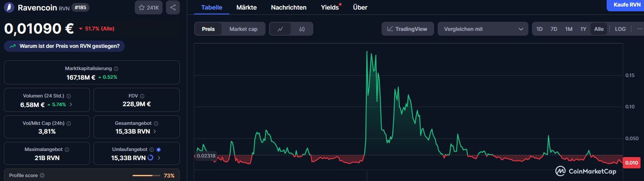Click the circulating supply progress ring

pyautogui.click(x=150, y=158)
